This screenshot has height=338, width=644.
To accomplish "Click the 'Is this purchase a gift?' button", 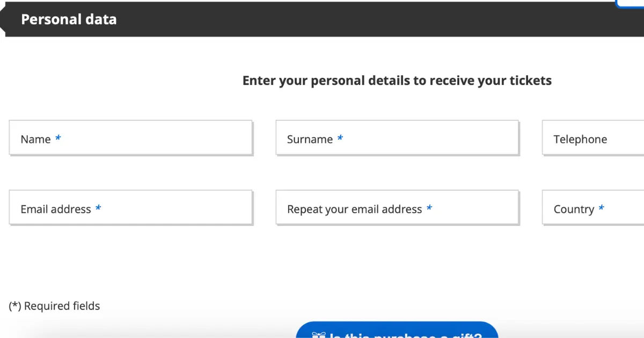I will (397, 330).
